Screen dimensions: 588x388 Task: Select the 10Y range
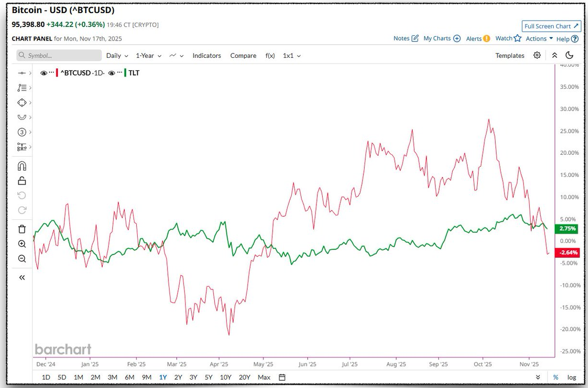225,377
